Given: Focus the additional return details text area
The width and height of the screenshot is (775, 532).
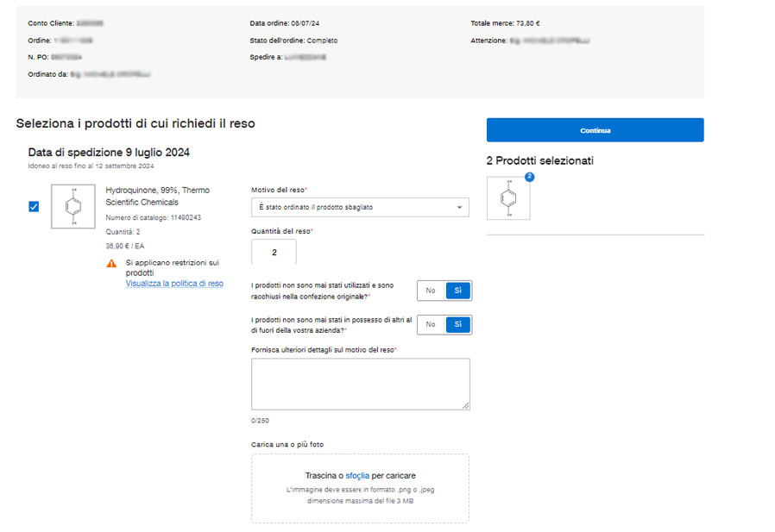Looking at the screenshot, I should (360, 384).
